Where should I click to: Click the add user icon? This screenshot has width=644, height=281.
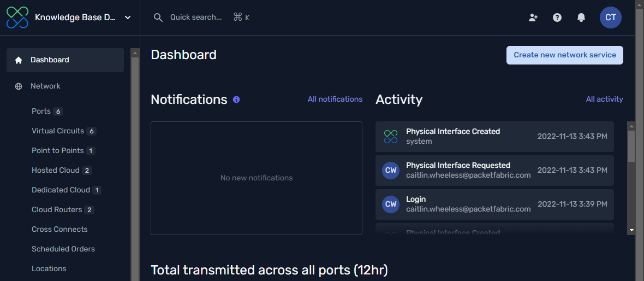coord(533,17)
